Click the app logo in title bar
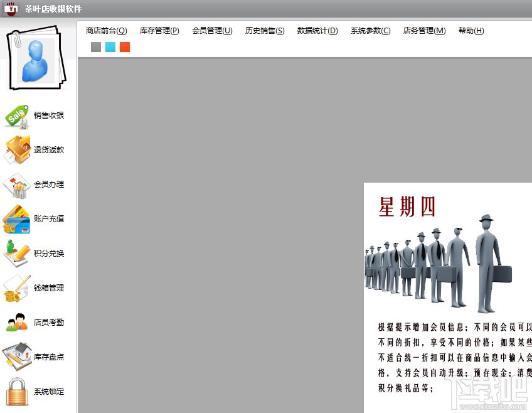The height and width of the screenshot is (413, 532). [x=11, y=8]
